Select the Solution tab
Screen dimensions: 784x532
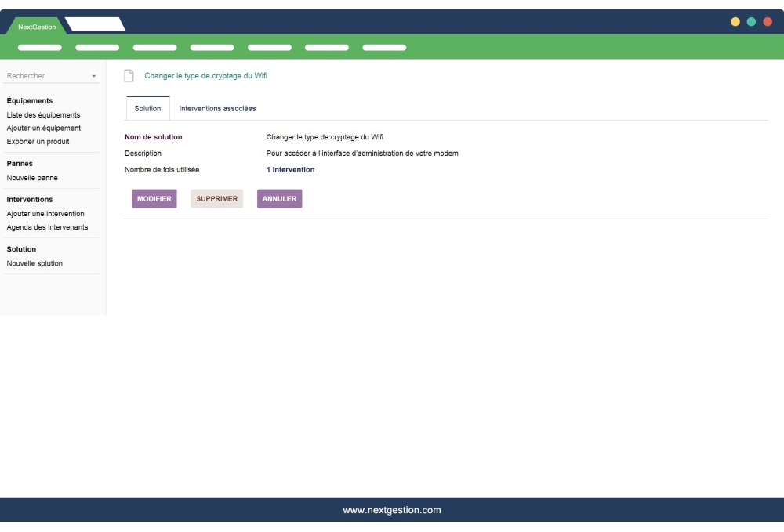147,108
